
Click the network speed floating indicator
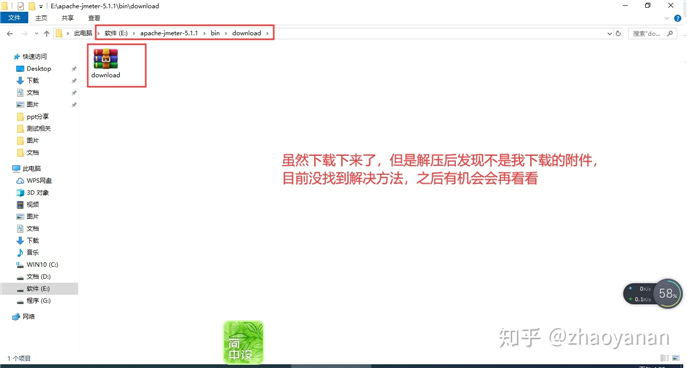coord(639,294)
